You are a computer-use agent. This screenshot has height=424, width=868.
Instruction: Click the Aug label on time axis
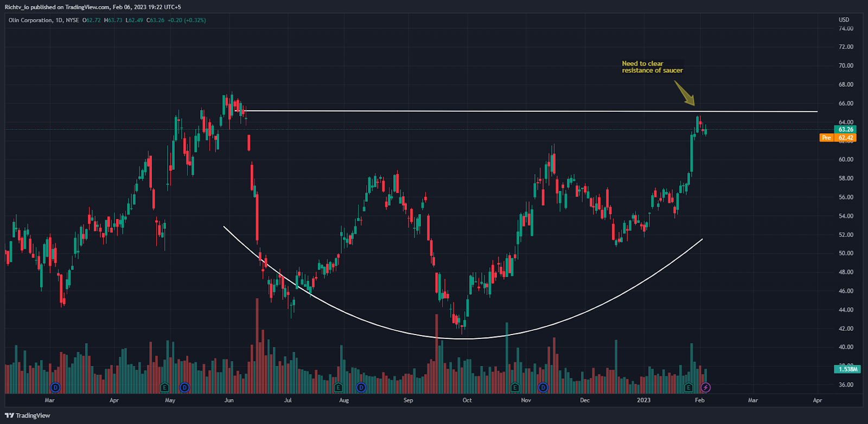[x=344, y=400]
